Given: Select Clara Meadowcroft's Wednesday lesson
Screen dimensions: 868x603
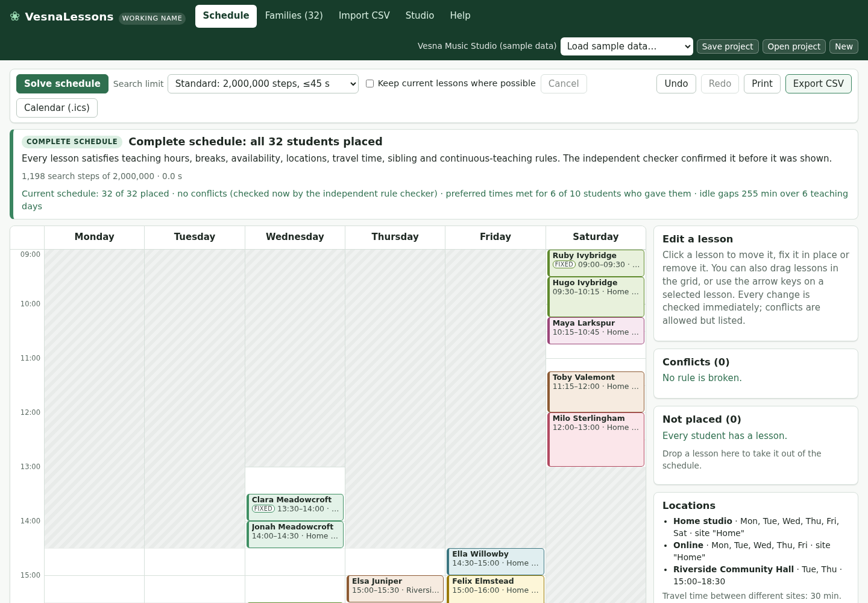Looking at the screenshot, I should click(295, 507).
